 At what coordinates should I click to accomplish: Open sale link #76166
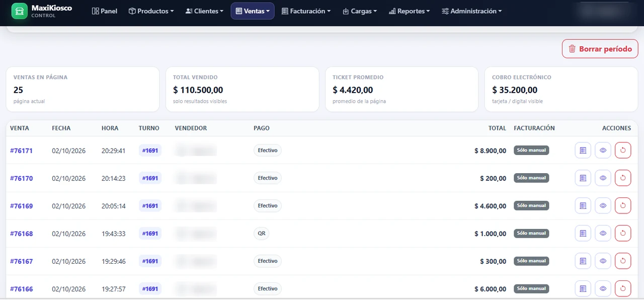pos(21,289)
